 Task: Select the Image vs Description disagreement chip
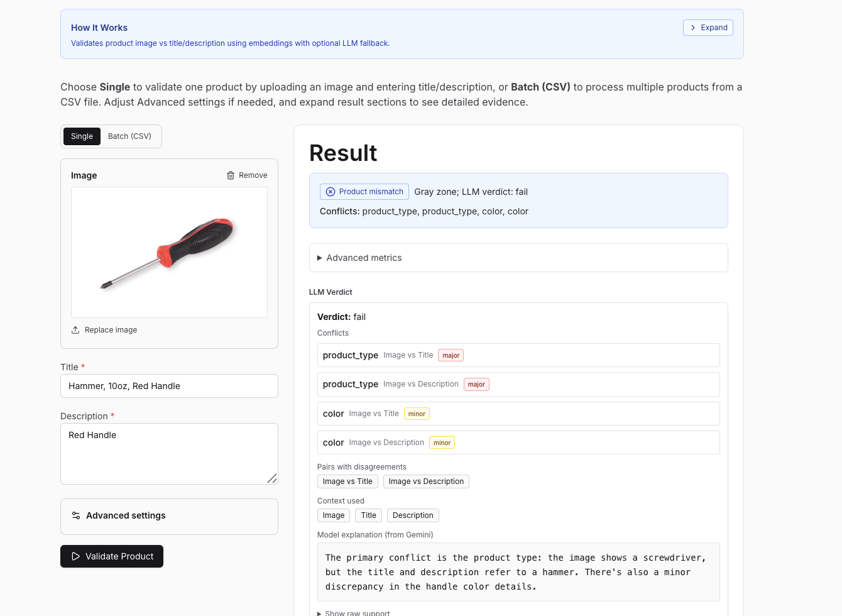click(x=426, y=481)
